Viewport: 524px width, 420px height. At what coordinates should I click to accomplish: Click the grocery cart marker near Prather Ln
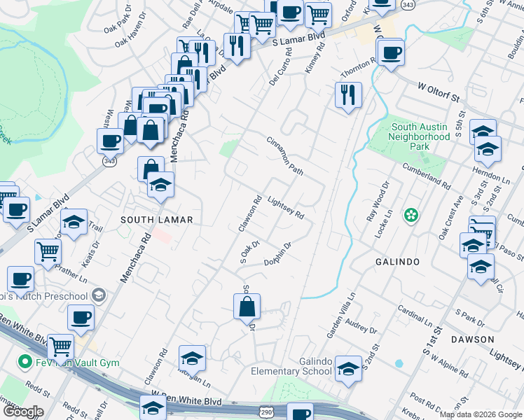click(48, 254)
